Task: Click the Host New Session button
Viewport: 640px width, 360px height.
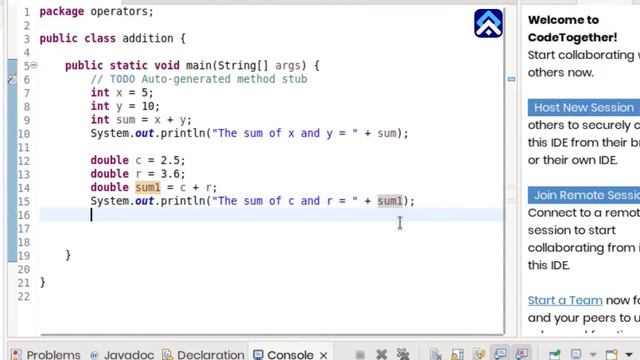Action: [x=584, y=107]
